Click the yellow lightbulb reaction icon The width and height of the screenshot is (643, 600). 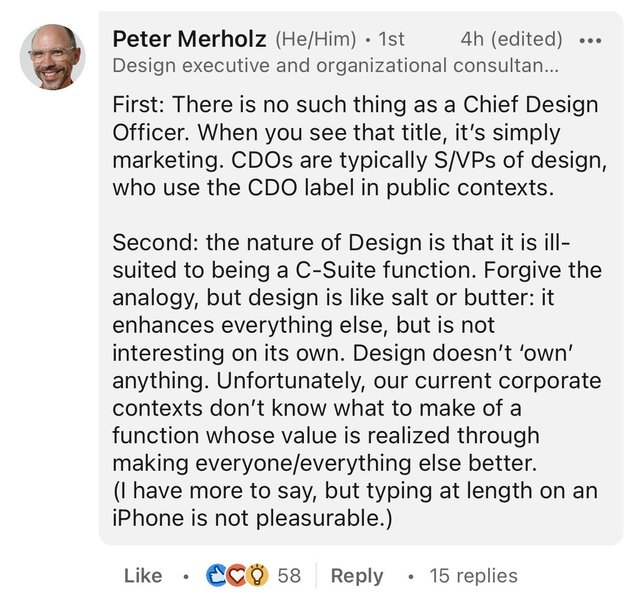coord(256,575)
